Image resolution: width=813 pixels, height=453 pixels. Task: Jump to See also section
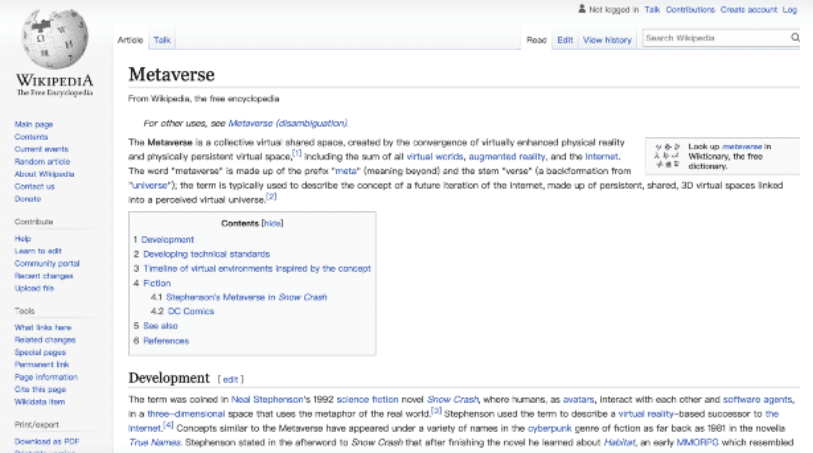coord(160,326)
